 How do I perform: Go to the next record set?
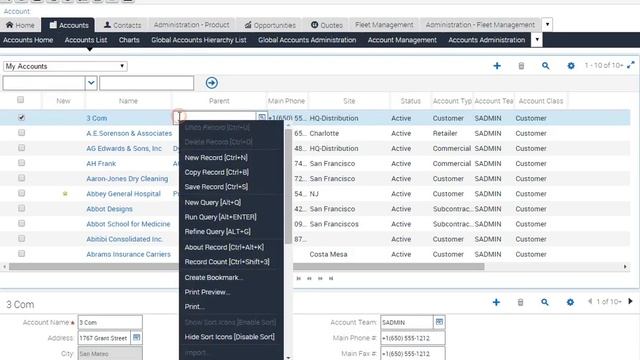[320, 278]
